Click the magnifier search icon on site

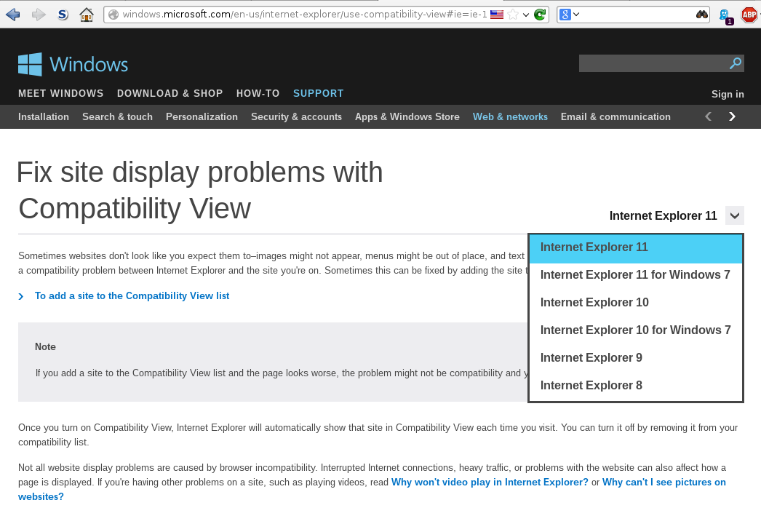tap(736, 64)
